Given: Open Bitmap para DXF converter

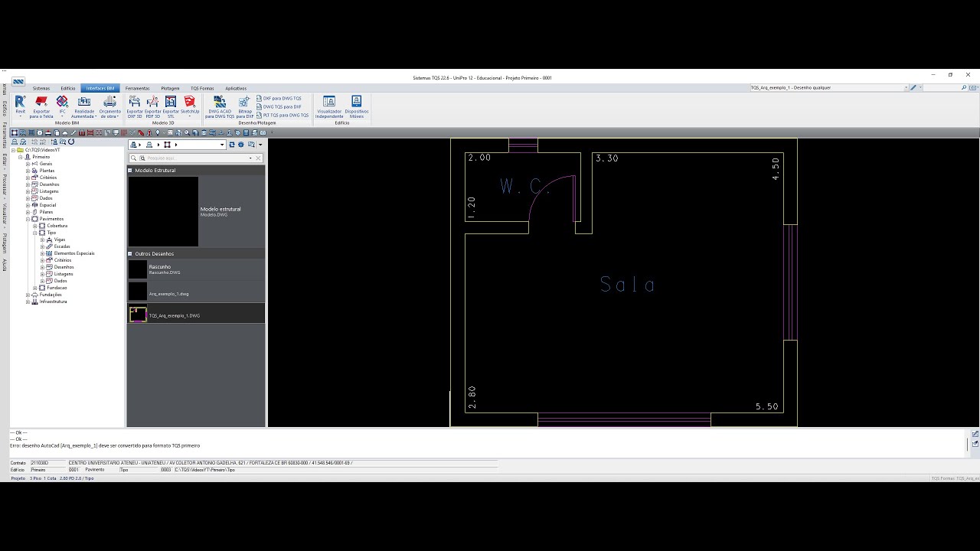Looking at the screenshot, I should point(245,106).
